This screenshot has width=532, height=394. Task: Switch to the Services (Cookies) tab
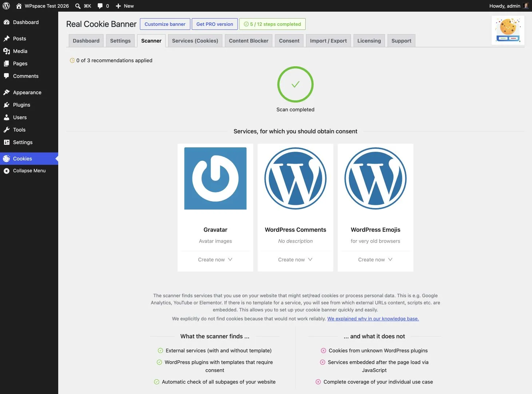[195, 41]
